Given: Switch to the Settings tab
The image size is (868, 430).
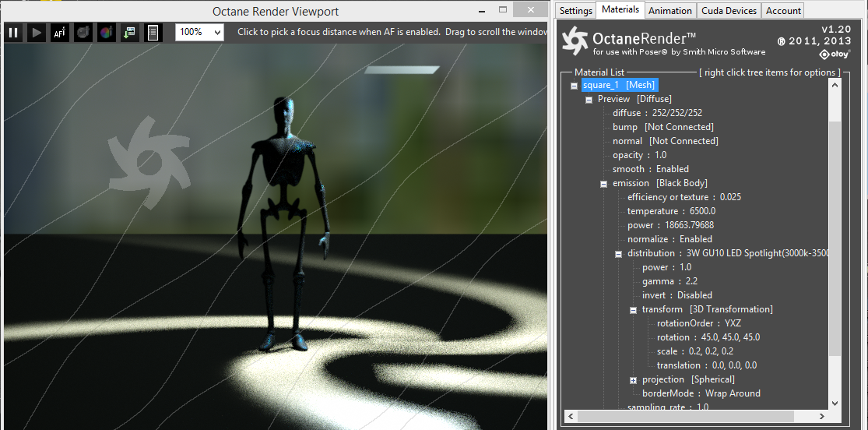Looking at the screenshot, I should (576, 11).
